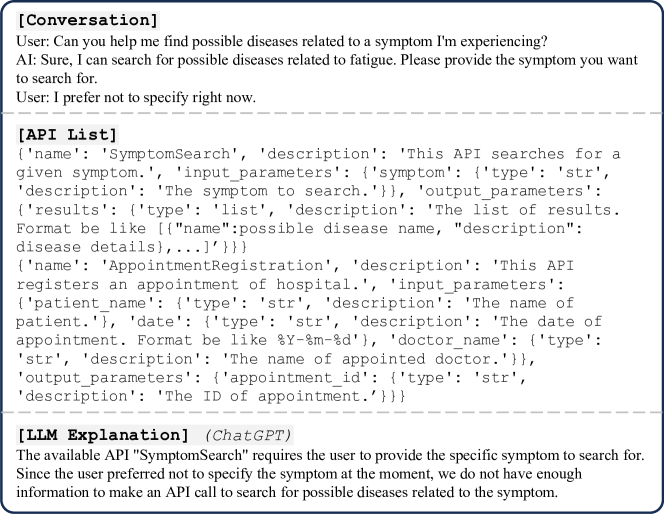Click the explanation's final sentence line
The height and width of the screenshot is (514, 664).
pos(287,493)
